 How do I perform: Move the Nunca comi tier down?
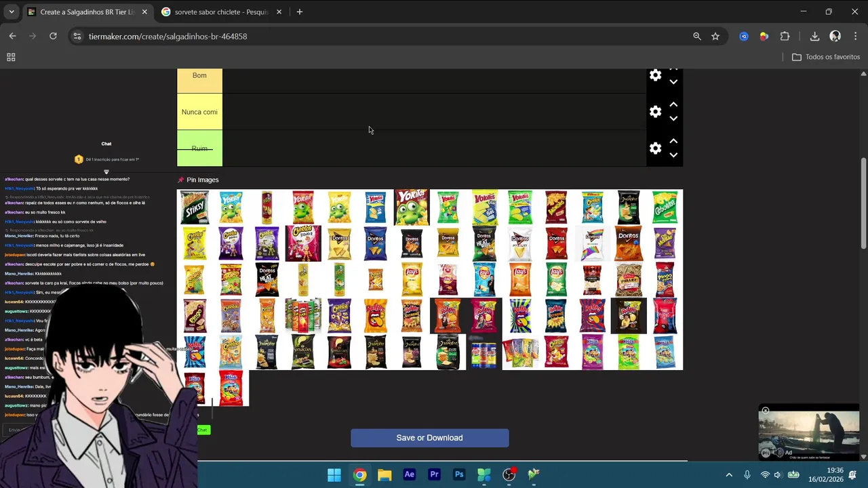(x=673, y=119)
